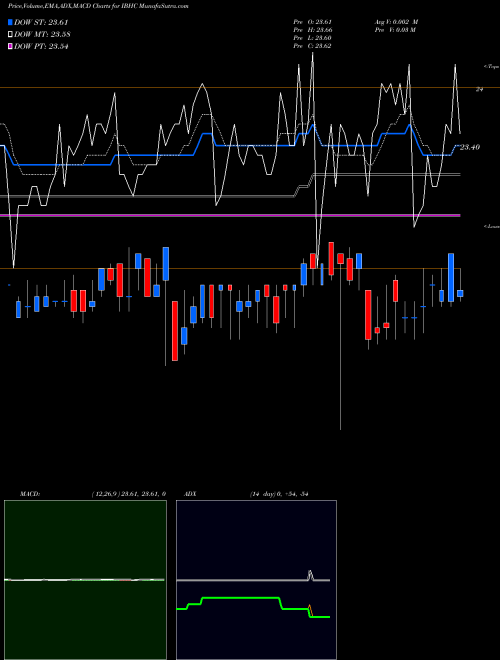Click the white DOW MT legend swatch
This screenshot has height=660, width=500.
coord(10,35)
